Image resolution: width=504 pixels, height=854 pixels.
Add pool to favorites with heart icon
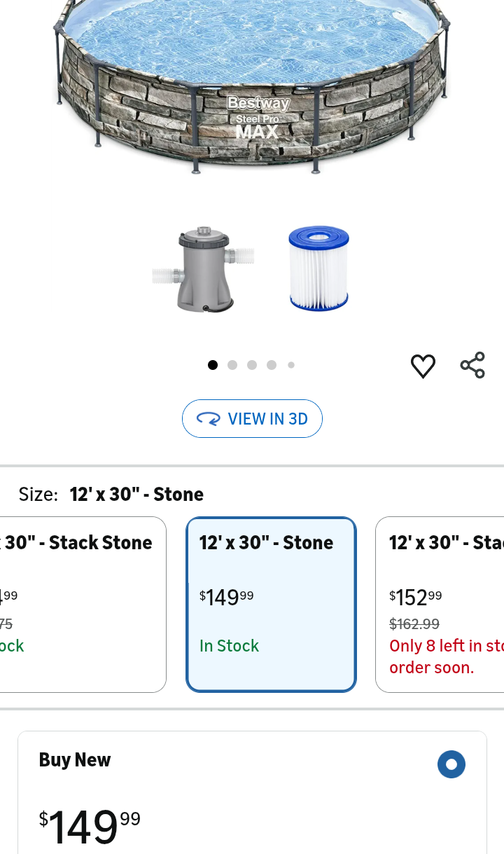coord(423,366)
